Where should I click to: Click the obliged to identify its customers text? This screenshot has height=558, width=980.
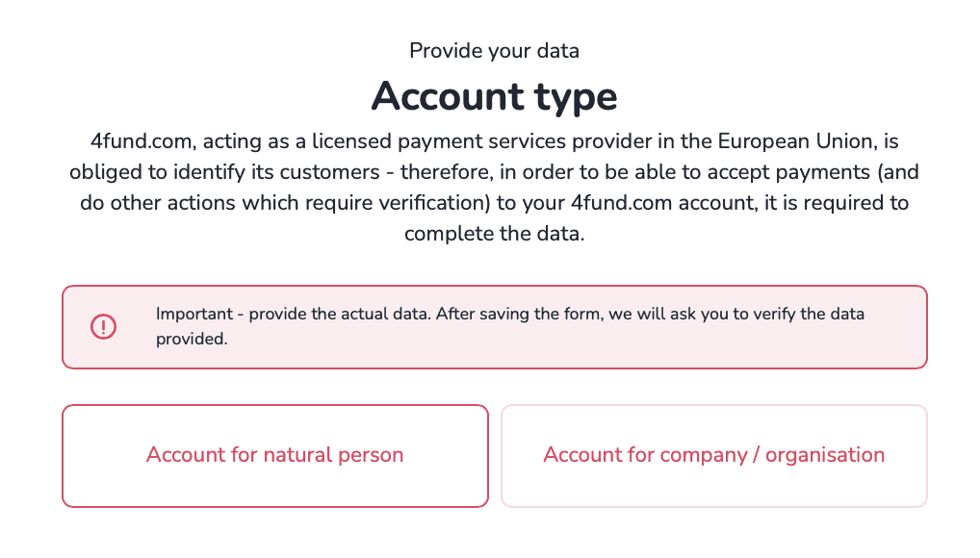click(x=224, y=172)
